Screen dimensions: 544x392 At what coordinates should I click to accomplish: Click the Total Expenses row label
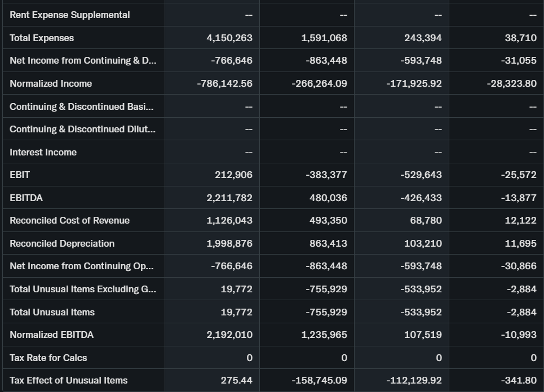coord(42,38)
